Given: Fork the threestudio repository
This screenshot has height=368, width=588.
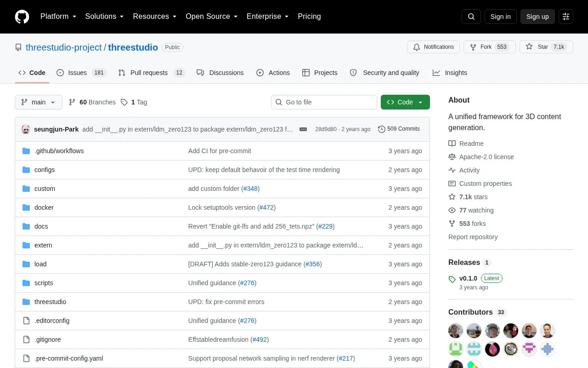Looking at the screenshot, I should 490,47.
